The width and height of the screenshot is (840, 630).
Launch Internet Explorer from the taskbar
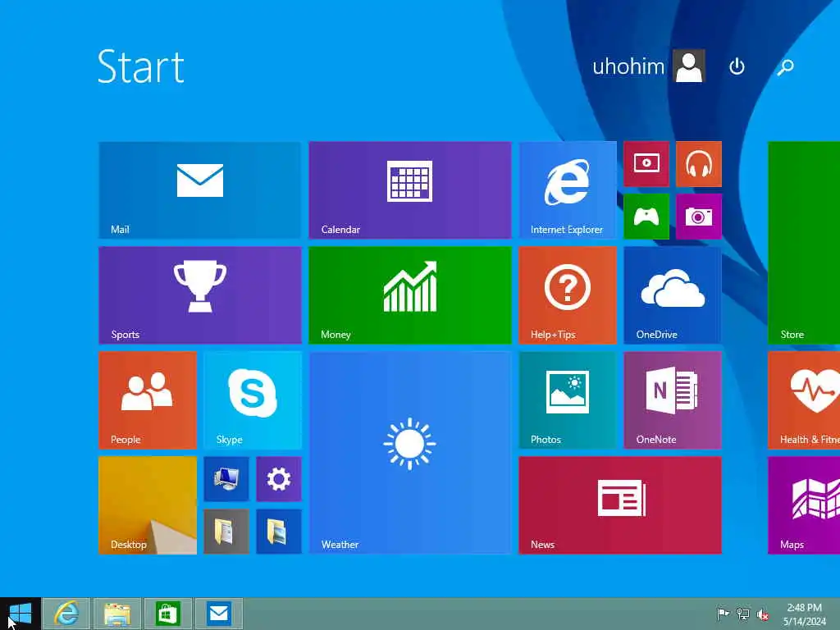66,614
